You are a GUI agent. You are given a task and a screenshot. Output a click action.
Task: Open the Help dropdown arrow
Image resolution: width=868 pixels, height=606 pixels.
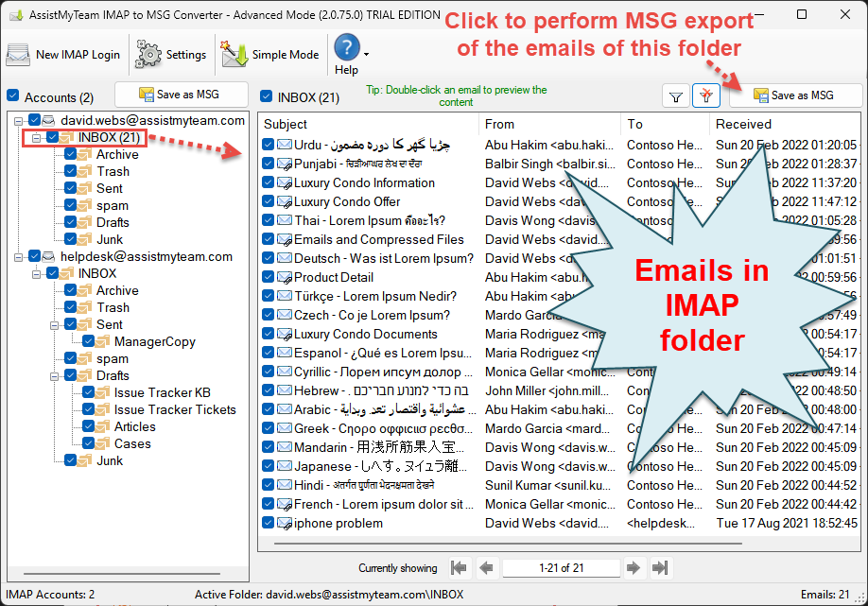point(365,55)
